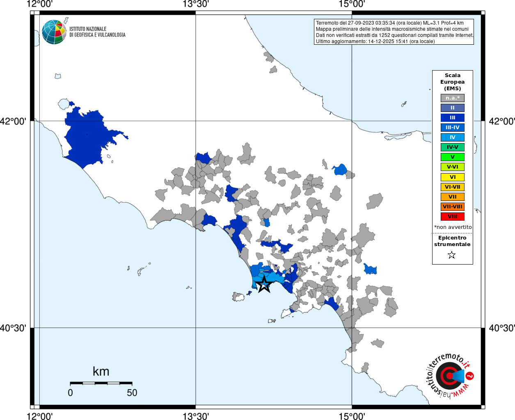The height and width of the screenshot is (420, 515).
Task: Click the 'Dati non verificati' questionnaire line
Action: 394,35
